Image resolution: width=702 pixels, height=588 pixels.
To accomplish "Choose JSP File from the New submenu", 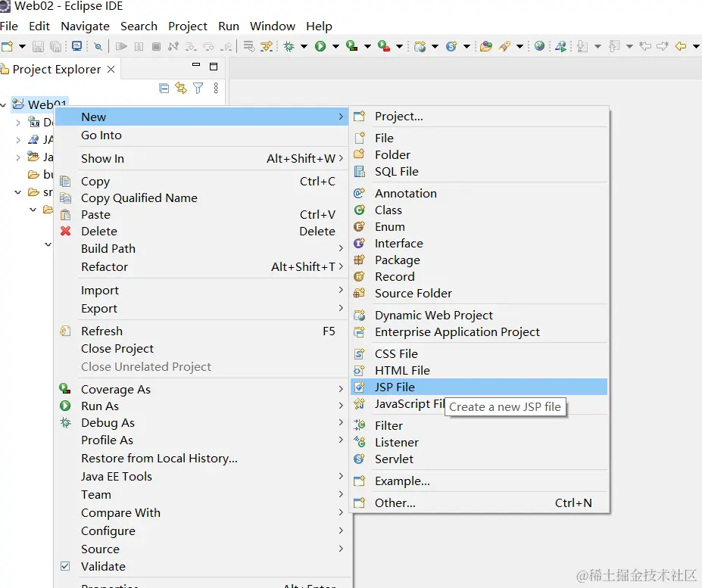I will pos(479,387).
